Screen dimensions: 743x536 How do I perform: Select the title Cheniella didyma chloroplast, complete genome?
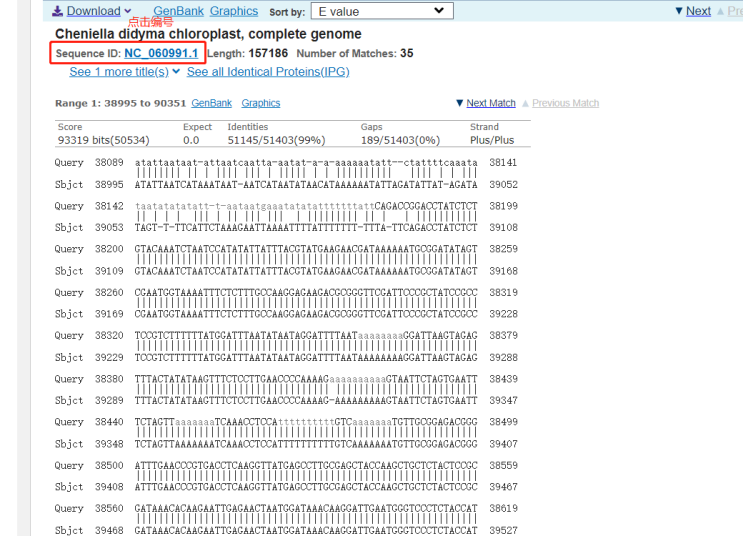(208, 34)
